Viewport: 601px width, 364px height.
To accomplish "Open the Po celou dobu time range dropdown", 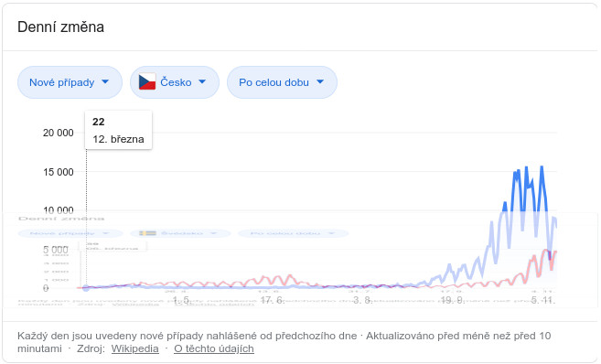I will tap(282, 82).
